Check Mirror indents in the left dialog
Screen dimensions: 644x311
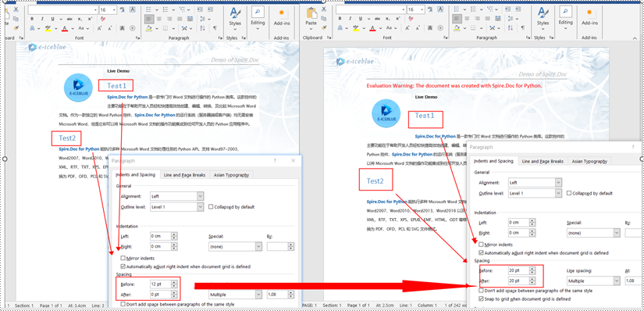(123, 259)
